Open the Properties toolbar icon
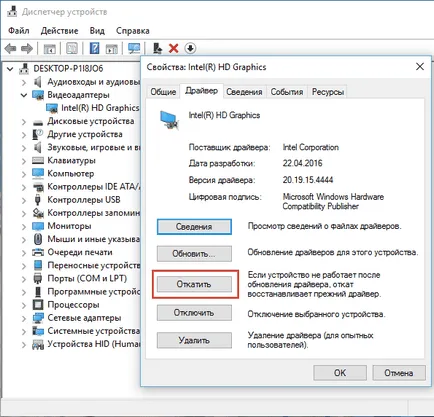This screenshot has width=434, height=417. tap(71, 49)
